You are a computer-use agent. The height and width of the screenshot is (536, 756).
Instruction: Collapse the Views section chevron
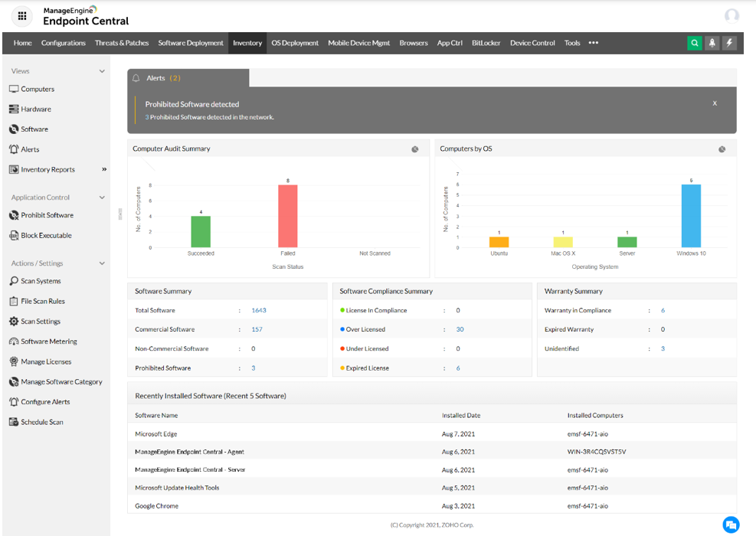pyautogui.click(x=102, y=71)
